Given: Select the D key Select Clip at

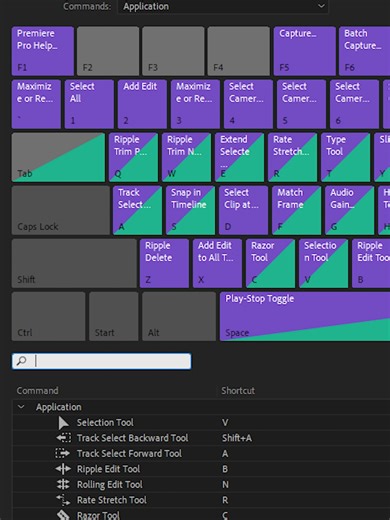Looking at the screenshot, I should pyautogui.click(x=243, y=210).
